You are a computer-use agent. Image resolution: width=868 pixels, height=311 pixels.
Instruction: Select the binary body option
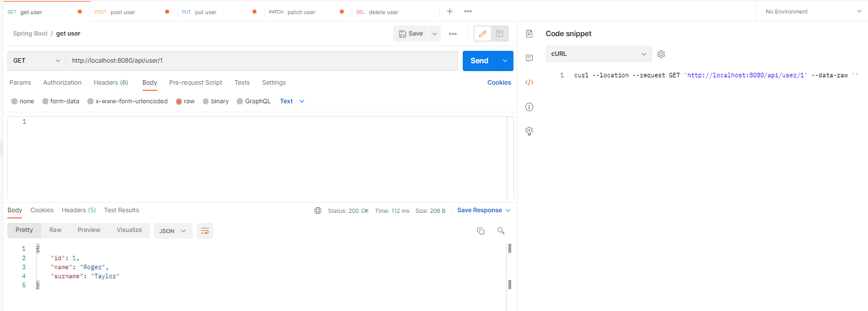point(215,102)
